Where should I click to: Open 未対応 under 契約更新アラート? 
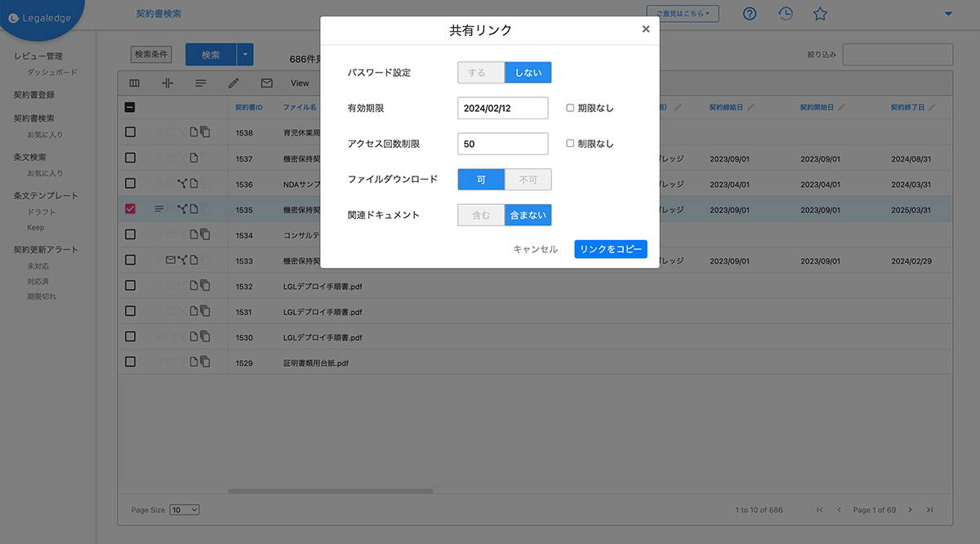coord(37,266)
